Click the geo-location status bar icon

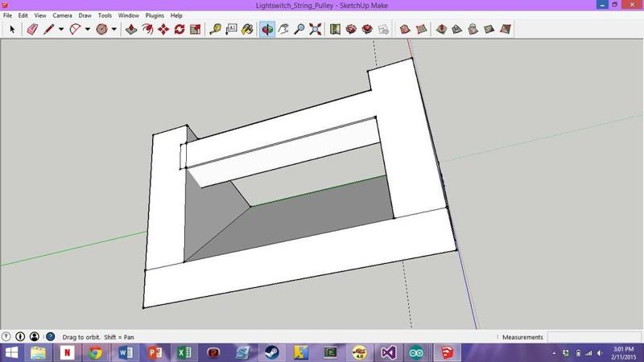pos(6,336)
